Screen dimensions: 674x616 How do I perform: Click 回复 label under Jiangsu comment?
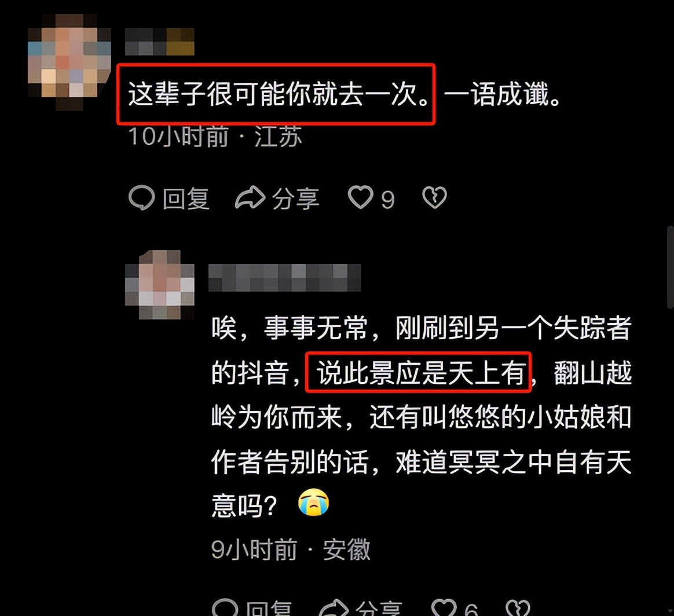tap(186, 199)
